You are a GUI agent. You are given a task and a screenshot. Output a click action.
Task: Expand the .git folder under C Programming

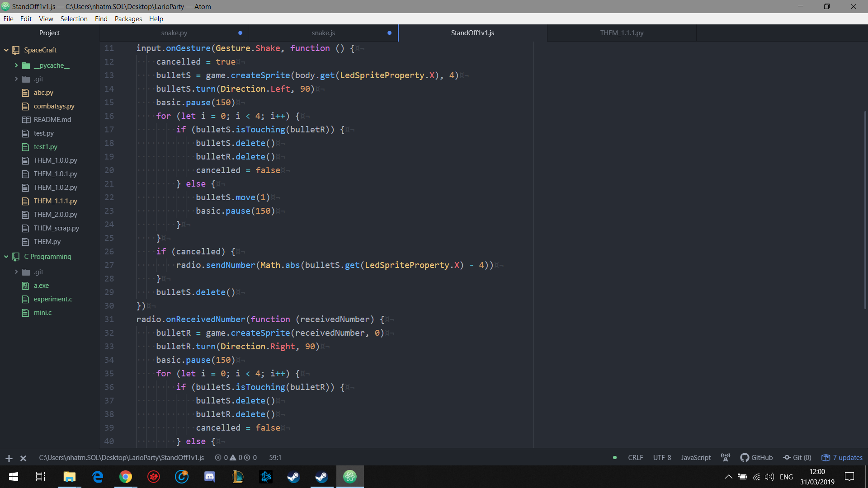[16, 272]
